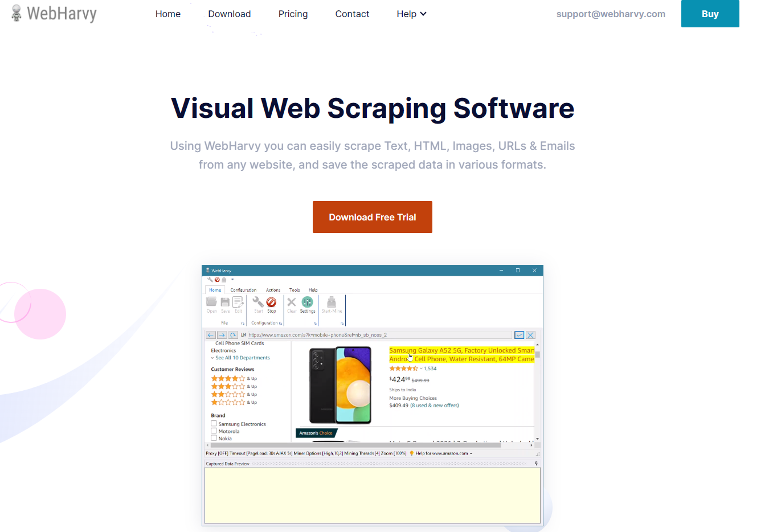Check the Motorola brand checkbox

click(214, 431)
